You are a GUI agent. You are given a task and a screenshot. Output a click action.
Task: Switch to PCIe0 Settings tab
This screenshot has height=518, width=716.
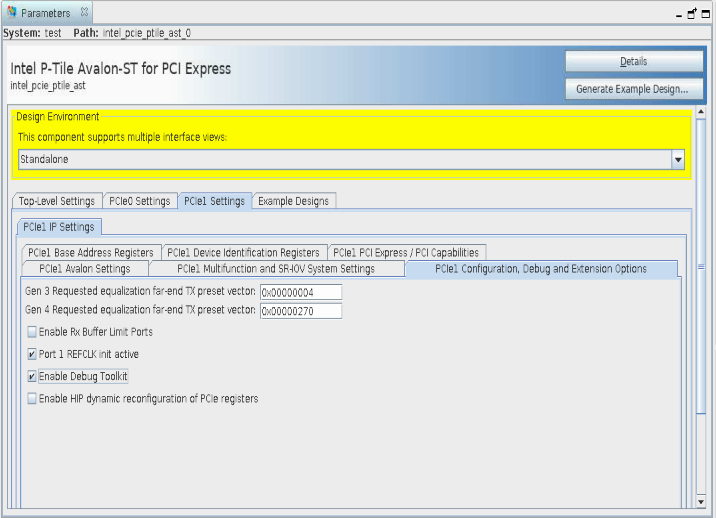point(140,201)
